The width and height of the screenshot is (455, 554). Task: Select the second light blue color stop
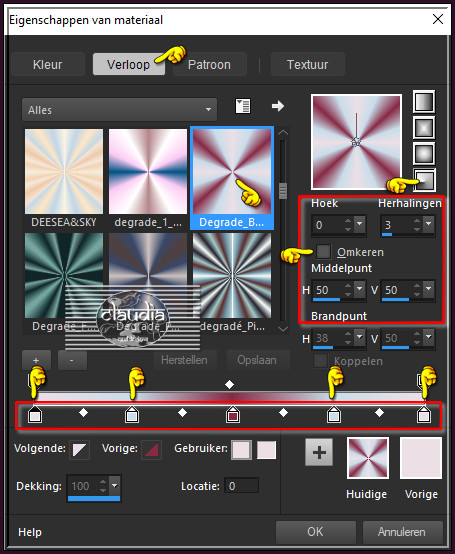pyautogui.click(x=132, y=414)
